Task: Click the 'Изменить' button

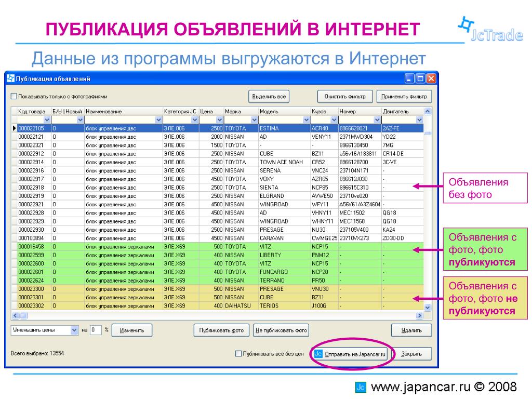Action: tap(131, 330)
